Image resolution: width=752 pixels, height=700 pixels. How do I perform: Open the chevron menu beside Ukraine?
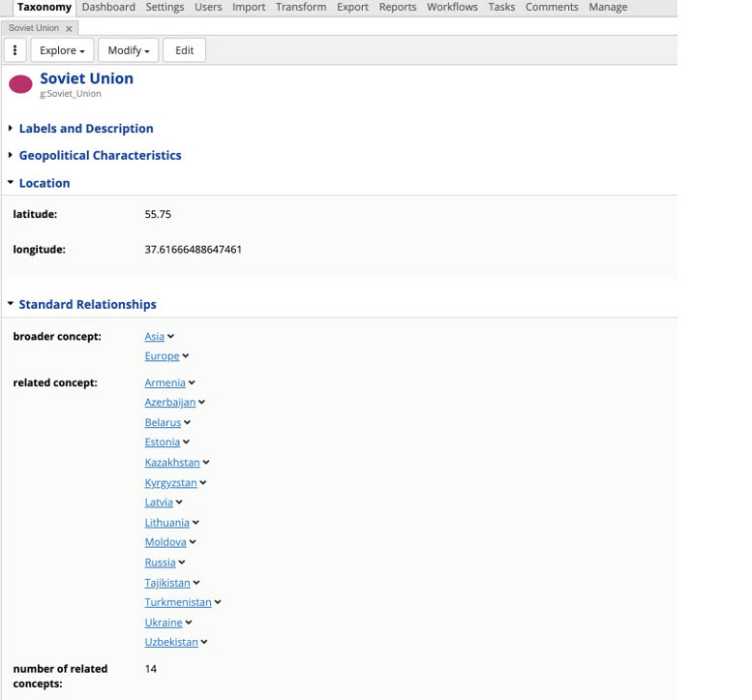[189, 623]
